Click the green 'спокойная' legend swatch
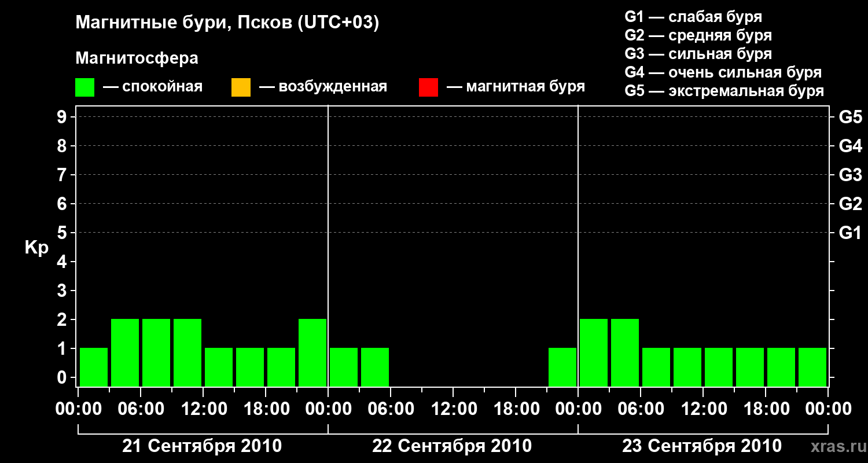This screenshot has height=463, width=868. pyautogui.click(x=84, y=87)
